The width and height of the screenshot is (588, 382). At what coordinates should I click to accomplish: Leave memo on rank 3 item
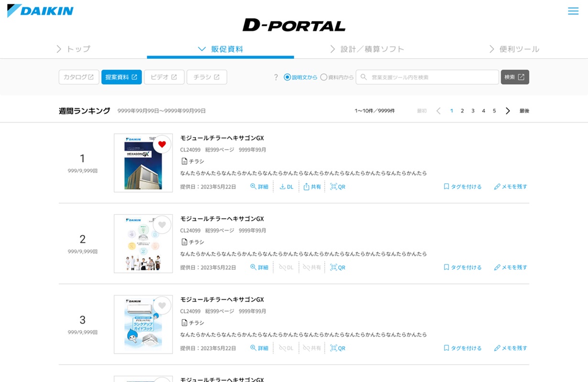(511, 348)
